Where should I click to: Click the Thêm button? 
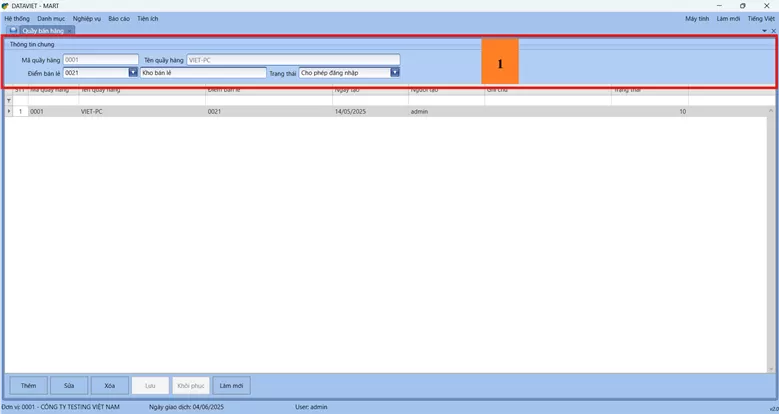point(29,386)
